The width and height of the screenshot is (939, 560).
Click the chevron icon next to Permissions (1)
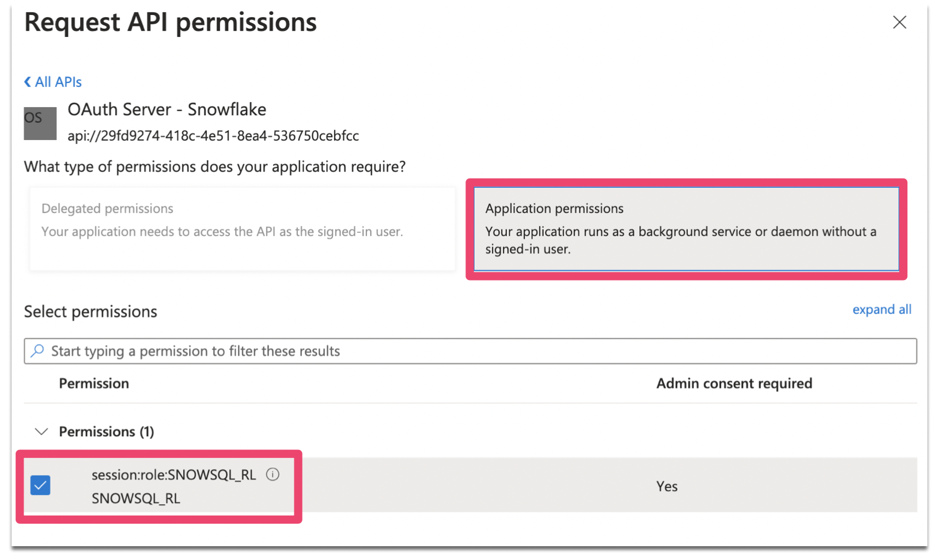41,431
